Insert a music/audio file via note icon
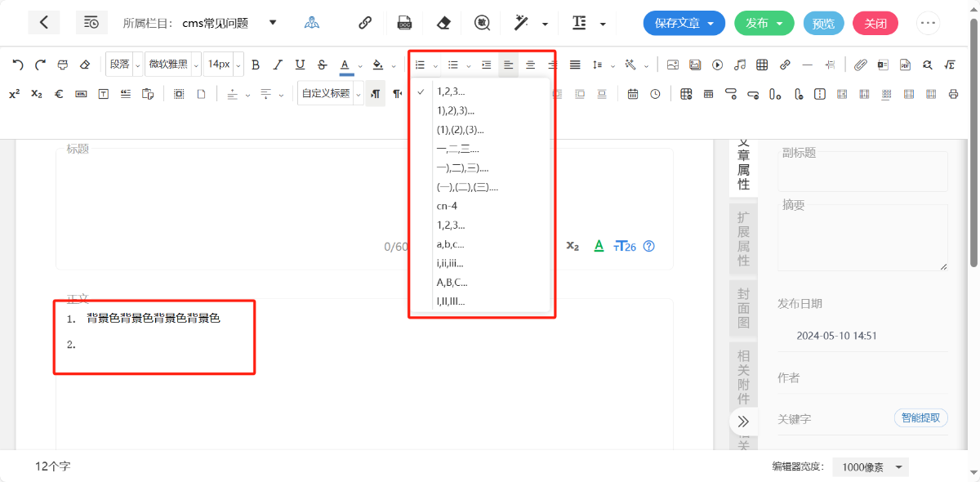Screen dimensions: 980x482 pos(739,65)
